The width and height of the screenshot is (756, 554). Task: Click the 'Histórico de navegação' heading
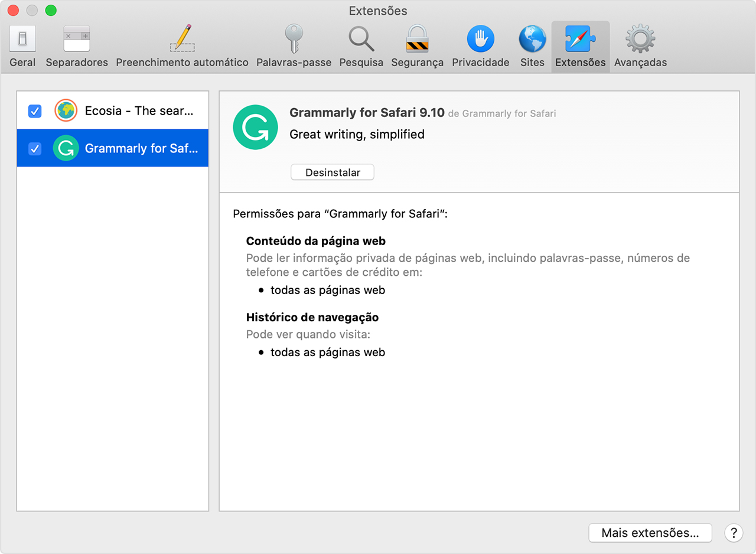pyautogui.click(x=312, y=317)
